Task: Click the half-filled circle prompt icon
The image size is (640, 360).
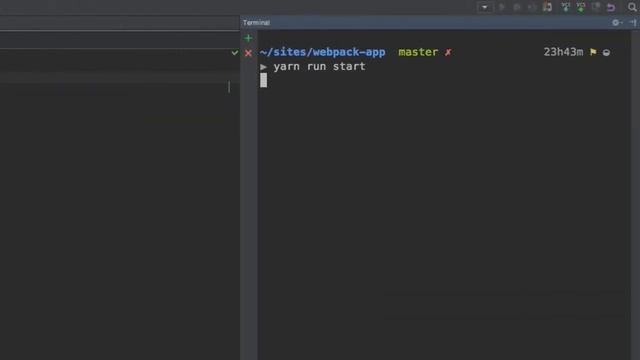Action: pyautogui.click(x=607, y=53)
